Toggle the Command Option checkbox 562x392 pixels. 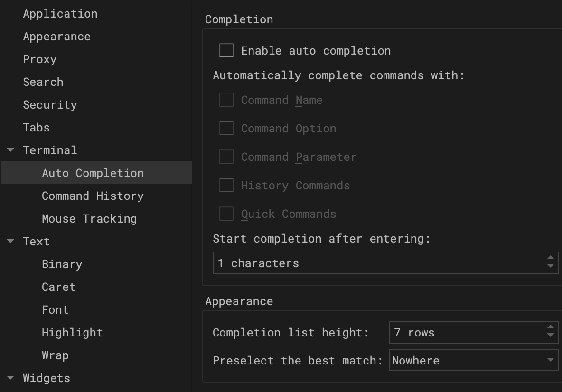[226, 129]
